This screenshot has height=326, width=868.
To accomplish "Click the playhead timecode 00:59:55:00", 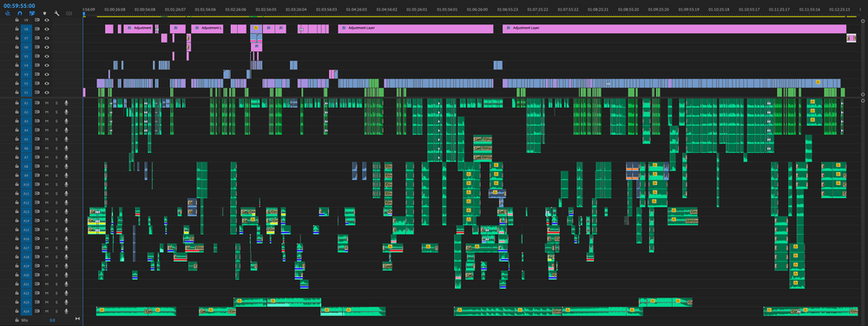I will click(x=19, y=5).
